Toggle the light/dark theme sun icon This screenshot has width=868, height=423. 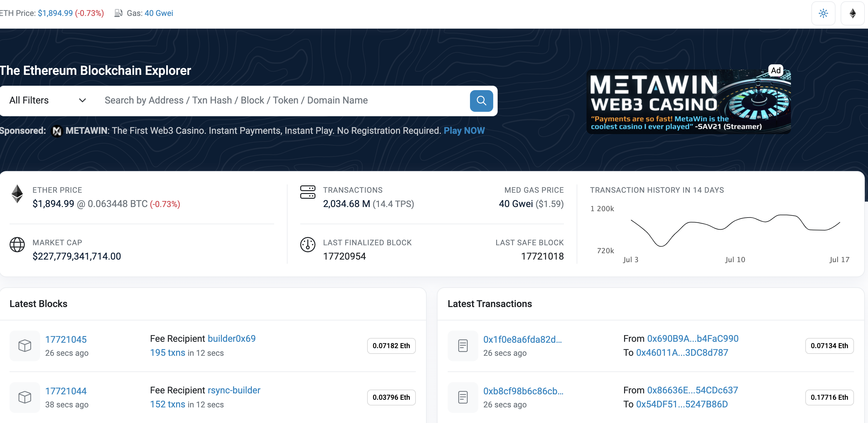coord(823,13)
